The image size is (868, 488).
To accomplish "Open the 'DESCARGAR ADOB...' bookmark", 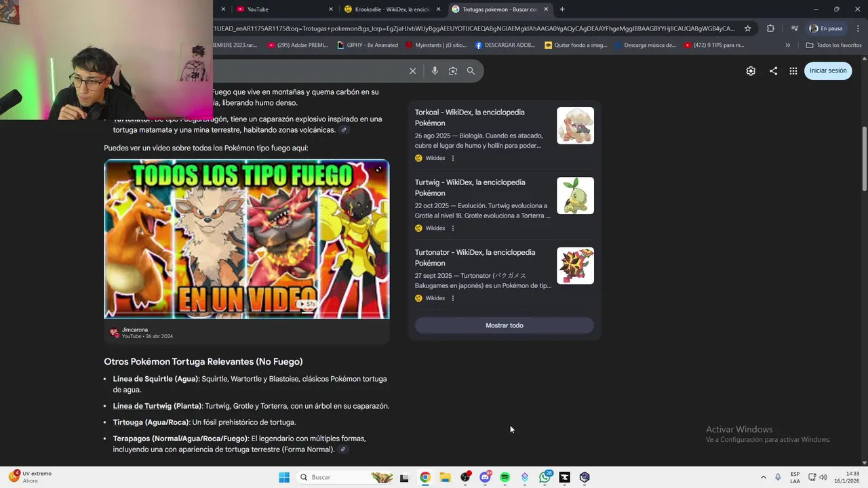I will (x=505, y=45).
